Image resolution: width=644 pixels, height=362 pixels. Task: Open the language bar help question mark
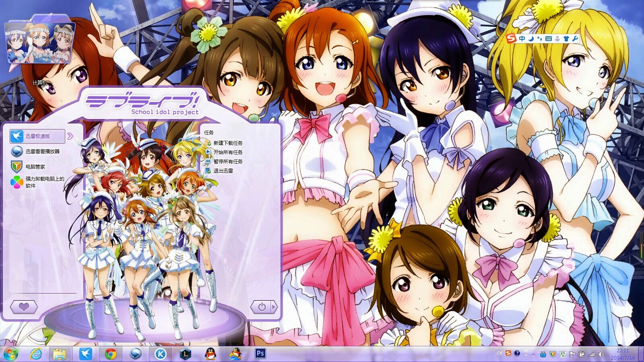tap(517, 353)
